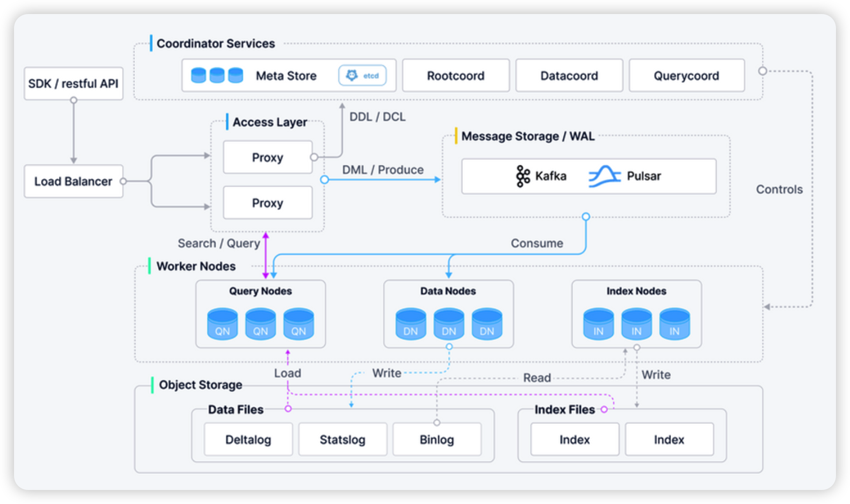Click the Kafka logo icon
The height and width of the screenshot is (504, 850).
[523, 176]
